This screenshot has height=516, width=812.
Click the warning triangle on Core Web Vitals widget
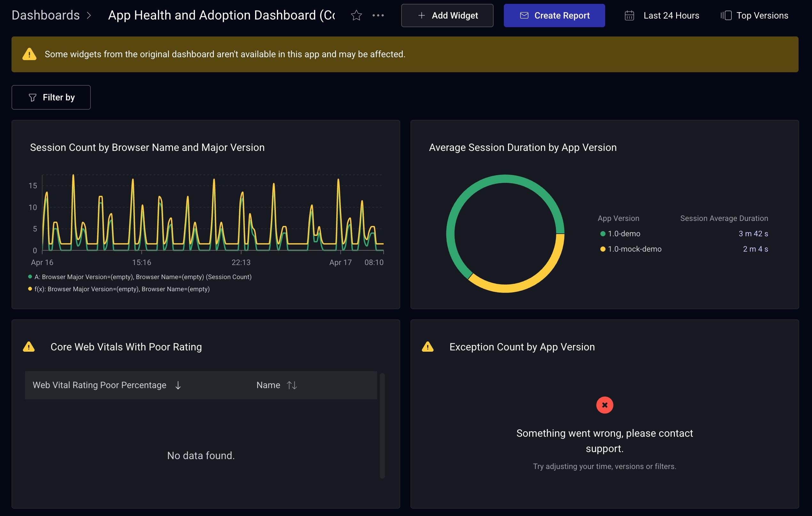[x=29, y=347]
